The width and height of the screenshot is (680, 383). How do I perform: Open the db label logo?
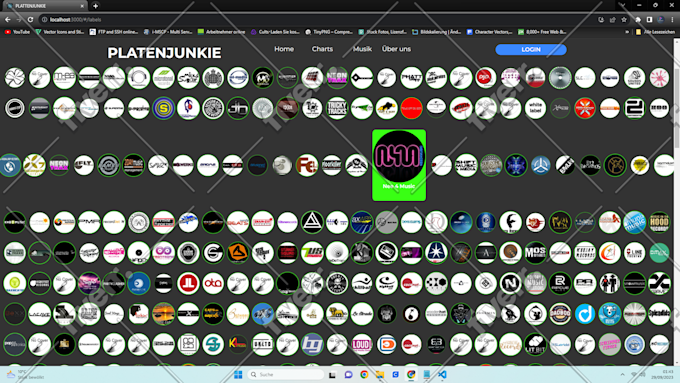pyautogui.click(x=238, y=108)
